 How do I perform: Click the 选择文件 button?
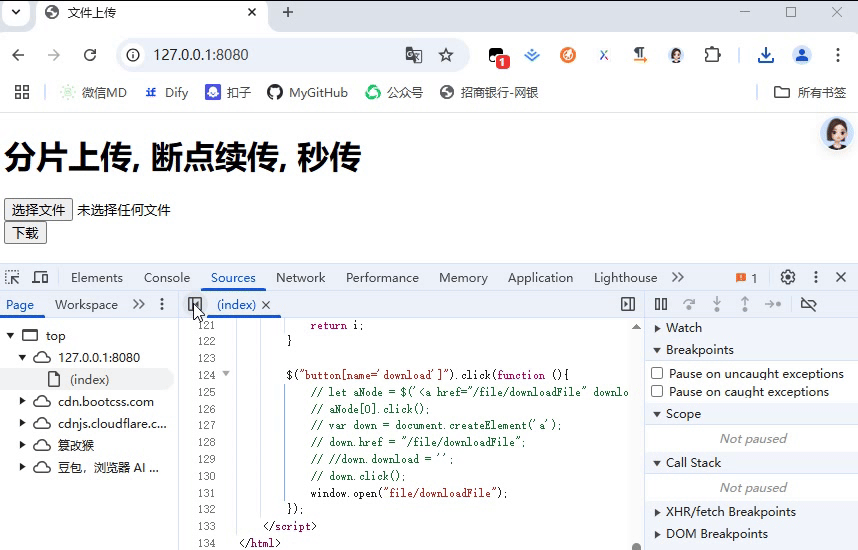click(x=38, y=210)
